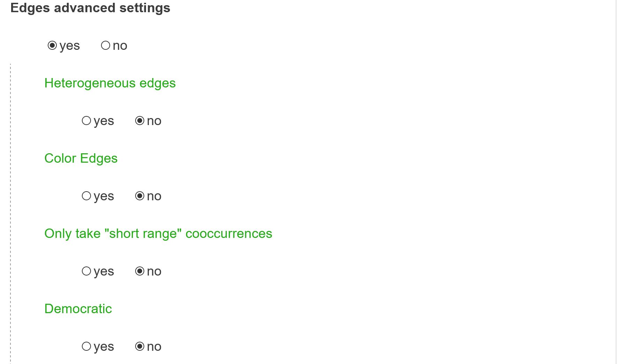Image resolution: width=622 pixels, height=364 pixels.
Task: Open the Only take "short range" cooccurrences heading
Action: (158, 234)
